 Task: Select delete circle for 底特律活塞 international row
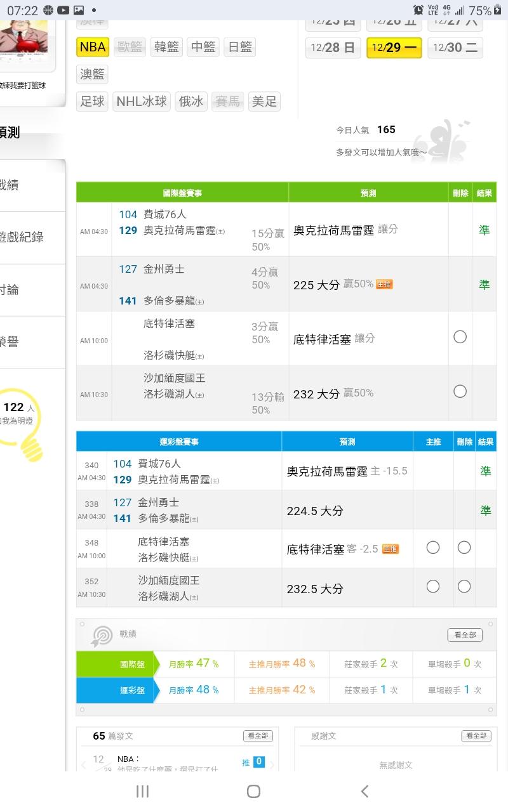[460, 337]
